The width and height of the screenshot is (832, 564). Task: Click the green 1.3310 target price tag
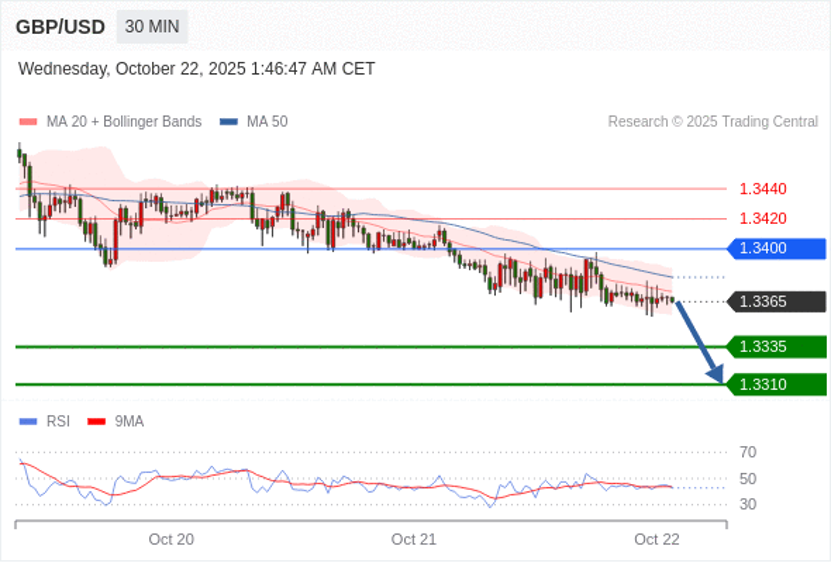coord(776,384)
